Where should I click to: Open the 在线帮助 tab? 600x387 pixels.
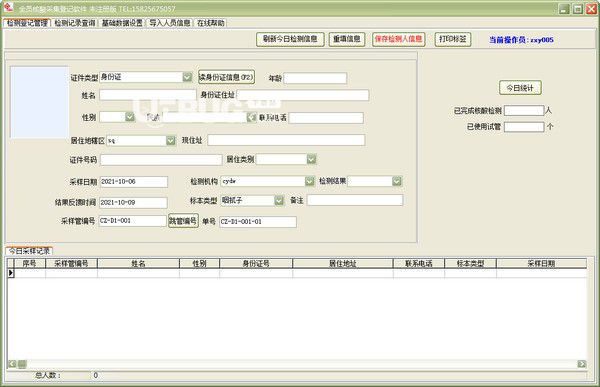210,23
